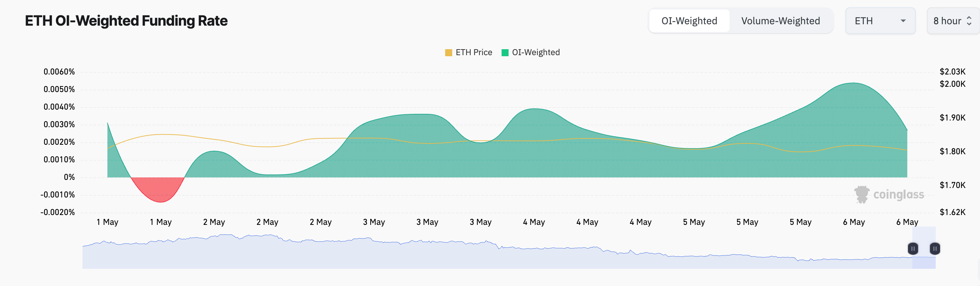This screenshot has width=980, height=286.
Task: Click the left pause-style drag handle
Action: pos(913,248)
